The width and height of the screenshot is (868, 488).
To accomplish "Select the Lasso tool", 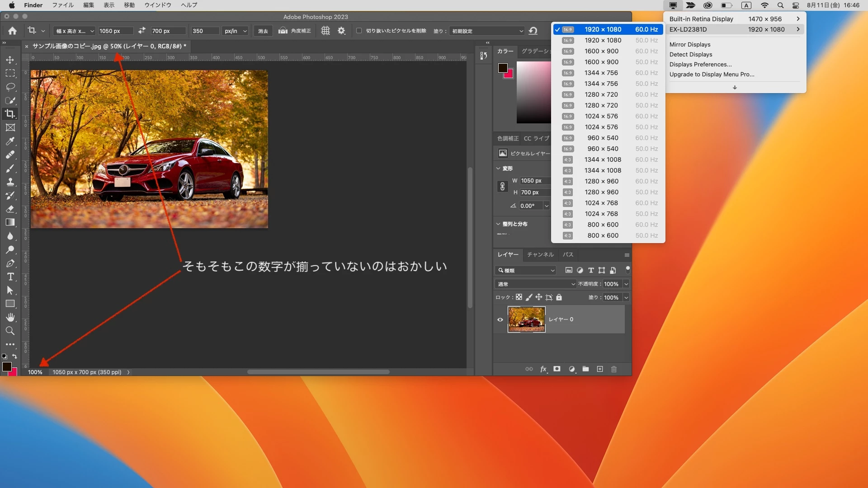I will 10,87.
